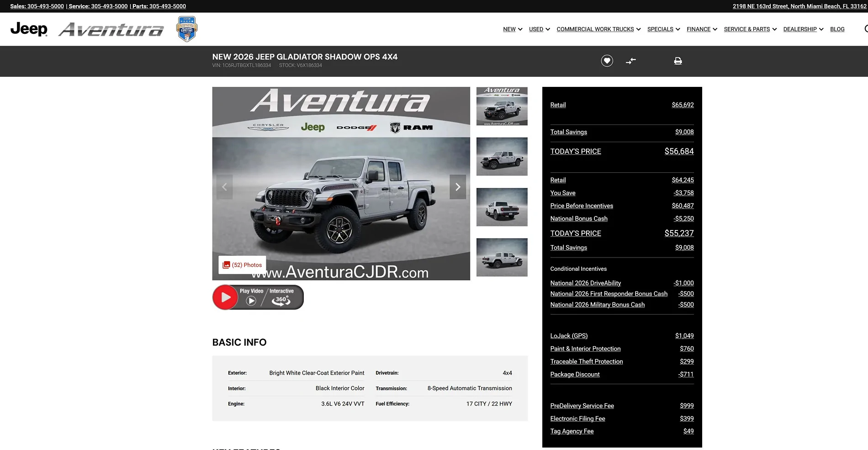This screenshot has height=450, width=868.
Task: Show the previous vehicle photo arrow
Action: 224,187
